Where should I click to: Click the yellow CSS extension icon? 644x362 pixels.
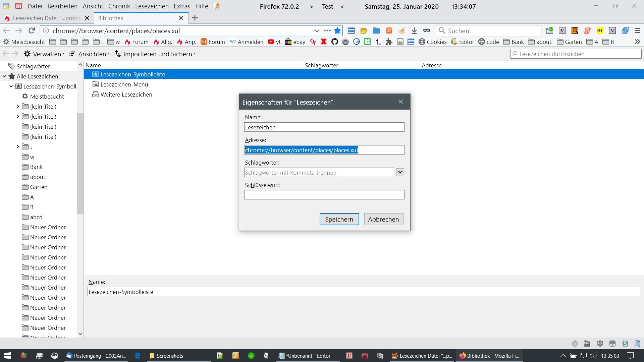(600, 31)
